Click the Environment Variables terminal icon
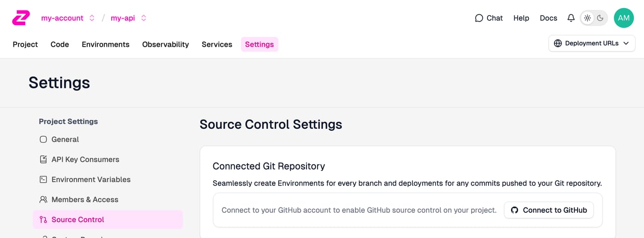 pyautogui.click(x=43, y=180)
